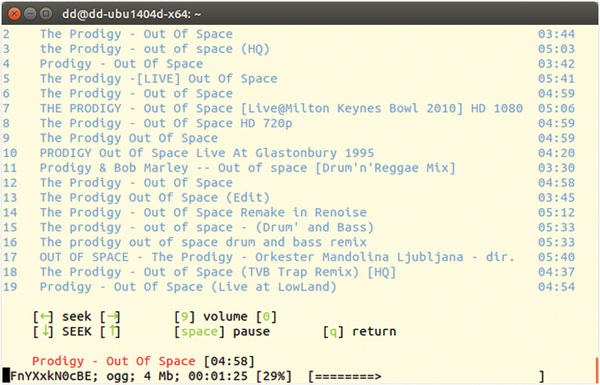The width and height of the screenshot is (600, 385).
Task: Click duration 03:44 of result 2
Action: click(x=556, y=34)
